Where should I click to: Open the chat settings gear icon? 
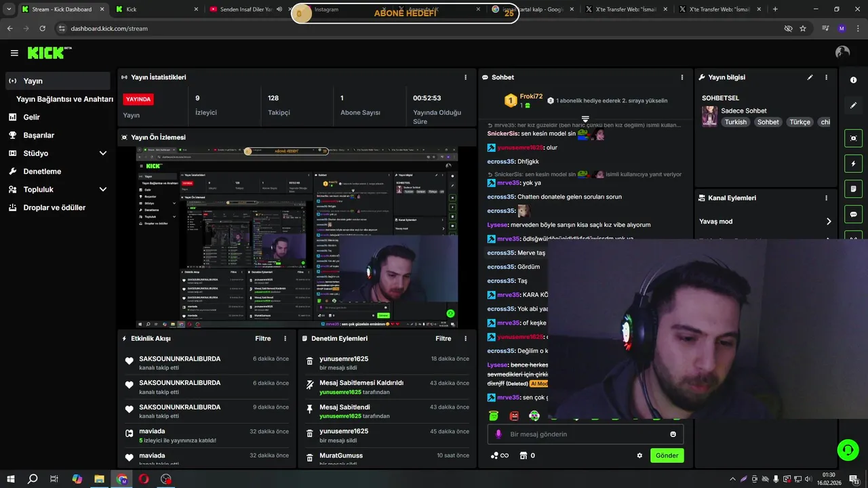click(639, 455)
